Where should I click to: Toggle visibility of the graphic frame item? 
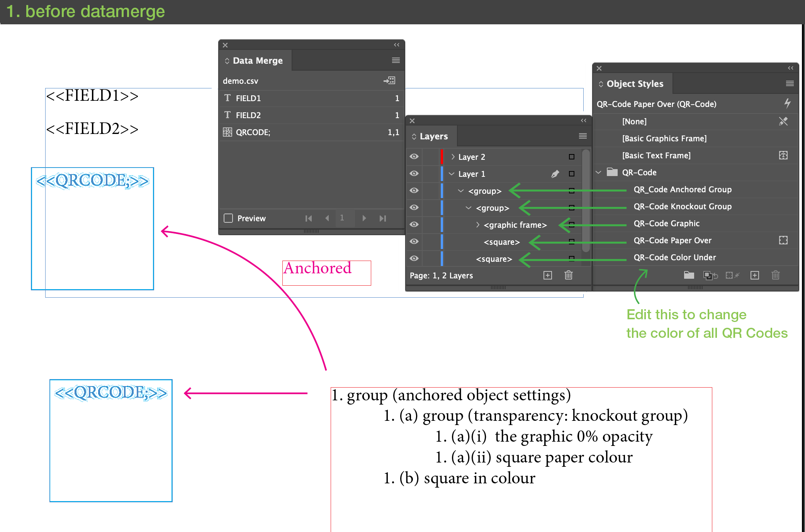click(x=414, y=225)
